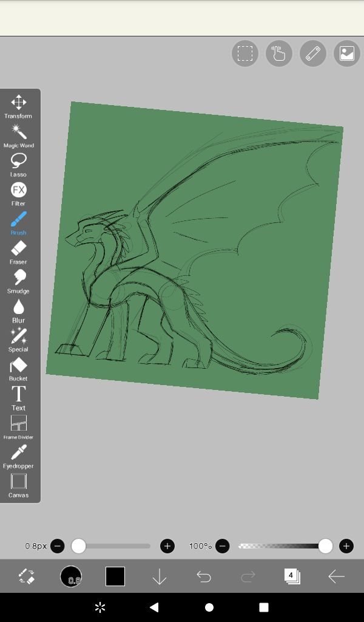Screen dimensions: 364x622
Task: Pick the Smudge tool
Action: click(18, 282)
